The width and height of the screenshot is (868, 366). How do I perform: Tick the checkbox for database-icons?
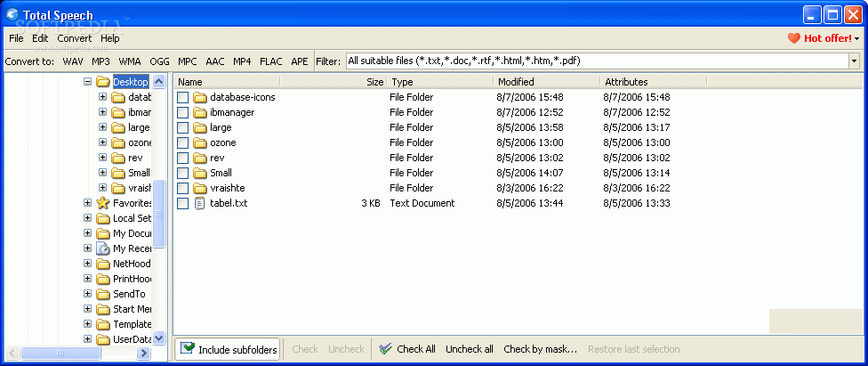tap(182, 98)
